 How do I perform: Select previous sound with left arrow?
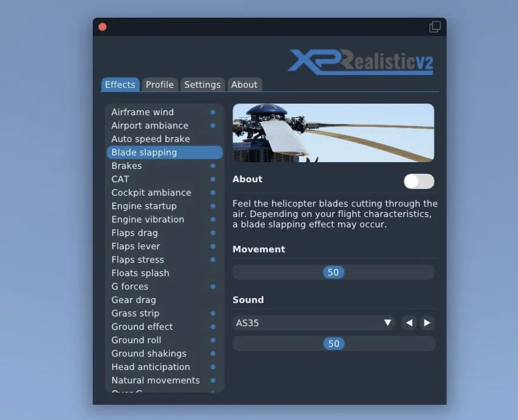pos(409,323)
